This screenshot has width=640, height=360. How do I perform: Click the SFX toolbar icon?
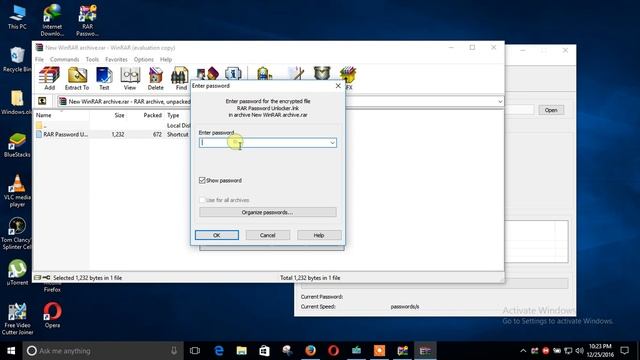(348, 78)
